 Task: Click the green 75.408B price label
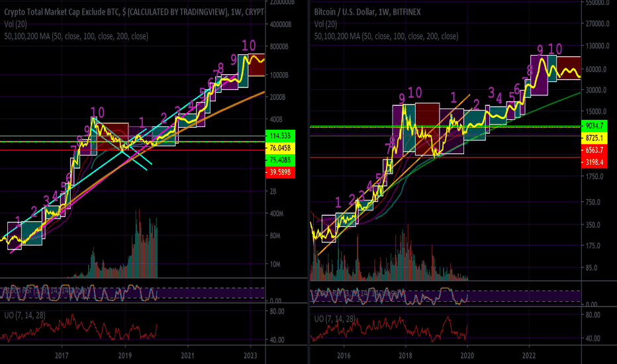(x=280, y=159)
